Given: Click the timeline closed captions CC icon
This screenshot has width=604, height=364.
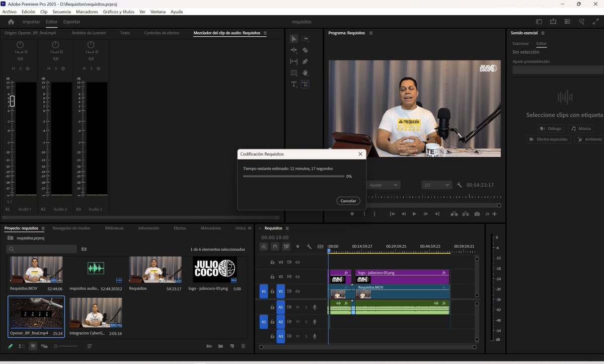Looking at the screenshot, I should point(320,247).
